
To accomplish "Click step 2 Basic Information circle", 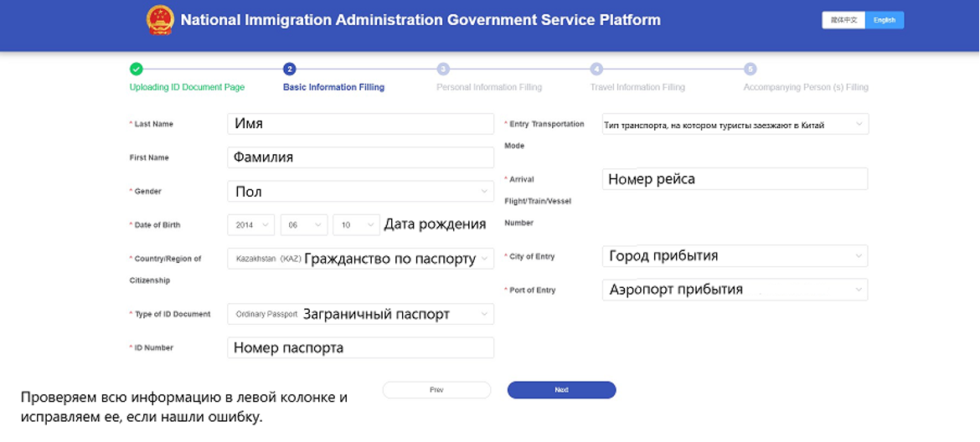I will point(290,69).
